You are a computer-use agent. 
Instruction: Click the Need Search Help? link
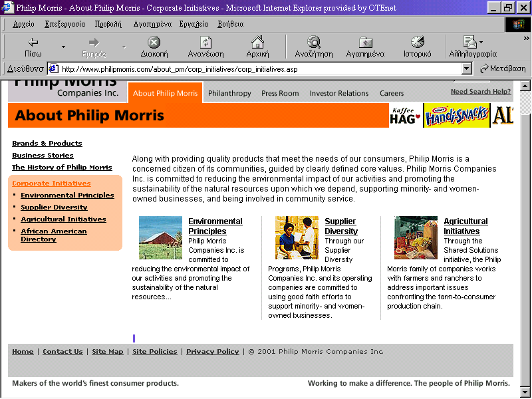tap(481, 91)
